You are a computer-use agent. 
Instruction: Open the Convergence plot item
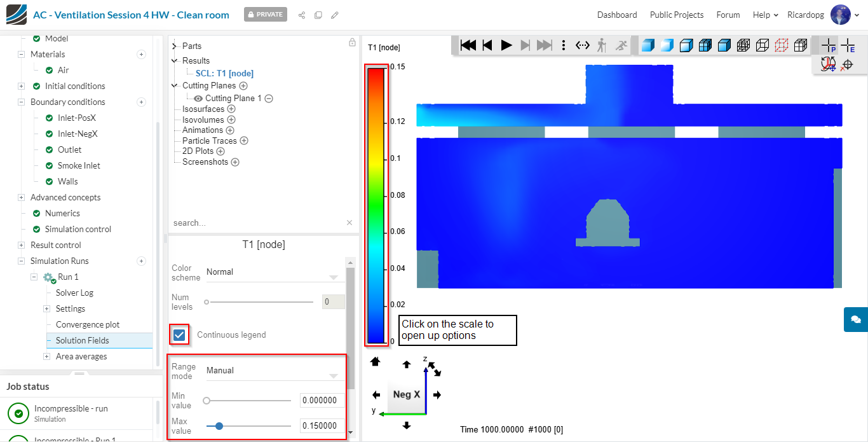pyautogui.click(x=88, y=324)
